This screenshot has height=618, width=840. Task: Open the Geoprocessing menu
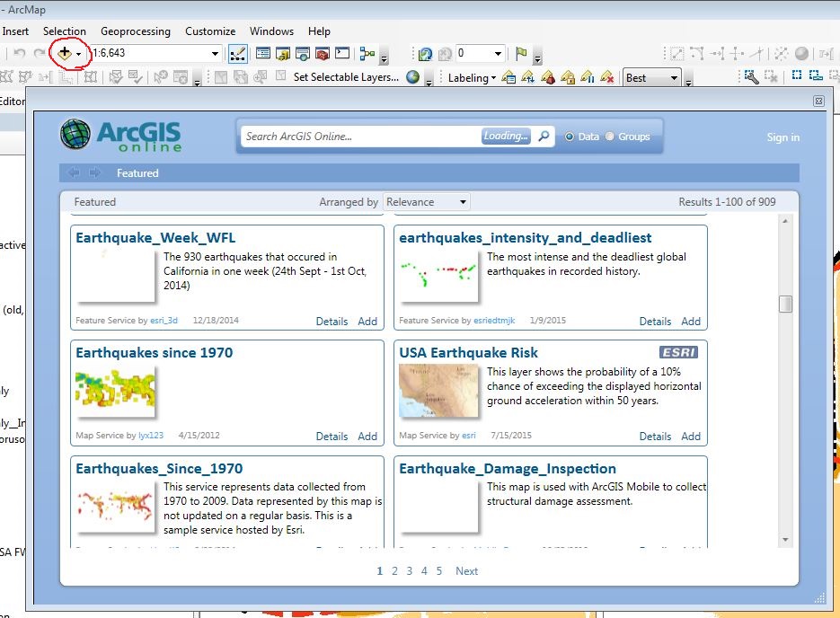[x=136, y=31]
